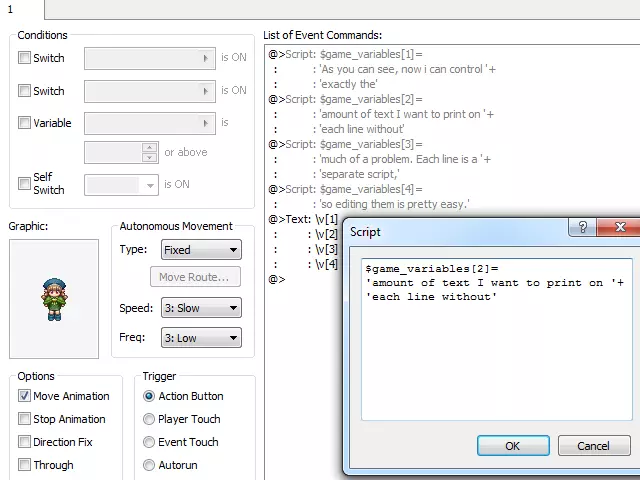This screenshot has height=480, width=640.
Task: Open the Self Switch letter dropdown
Action: click(x=121, y=185)
